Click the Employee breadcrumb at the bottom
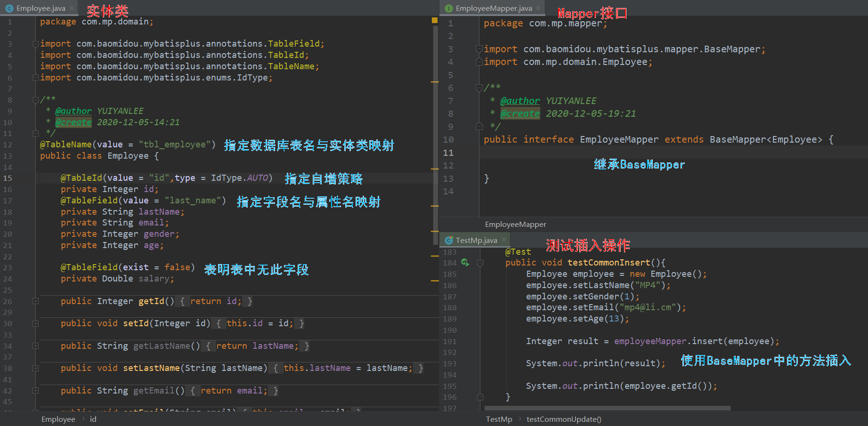 coord(58,419)
